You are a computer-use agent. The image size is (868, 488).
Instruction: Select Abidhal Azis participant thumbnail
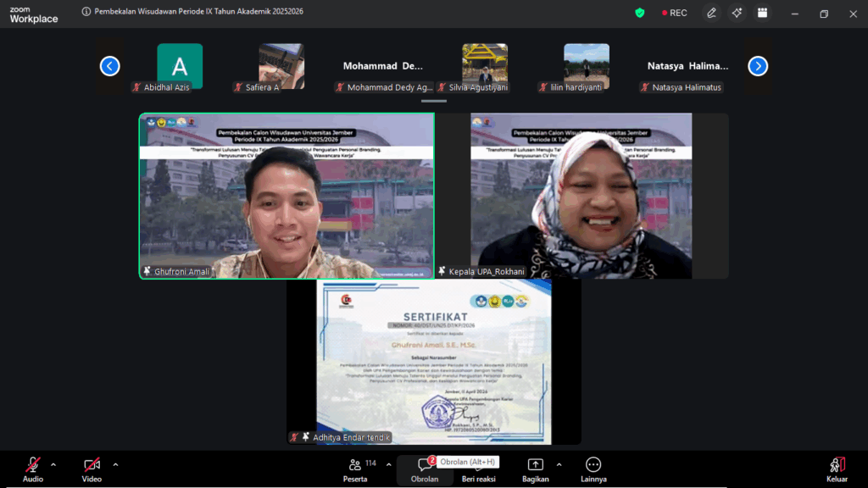coord(180,66)
